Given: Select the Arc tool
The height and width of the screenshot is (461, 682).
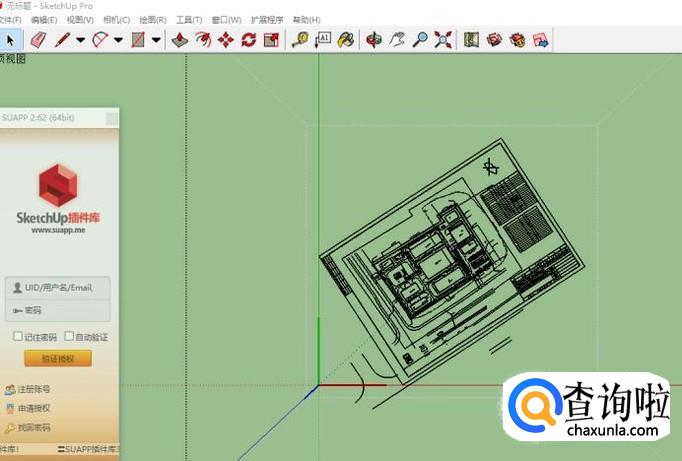Looking at the screenshot, I should click(x=100, y=40).
